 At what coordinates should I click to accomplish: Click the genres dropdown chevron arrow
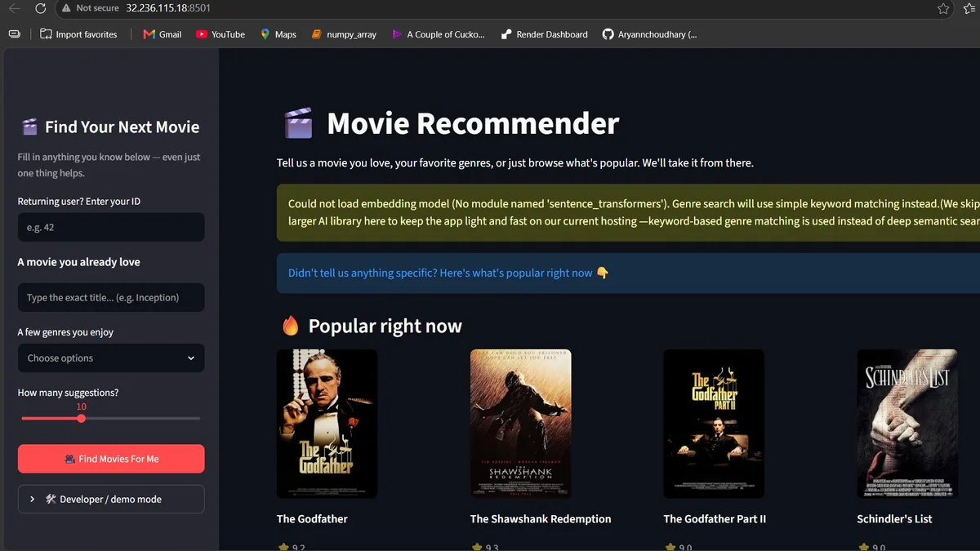191,358
